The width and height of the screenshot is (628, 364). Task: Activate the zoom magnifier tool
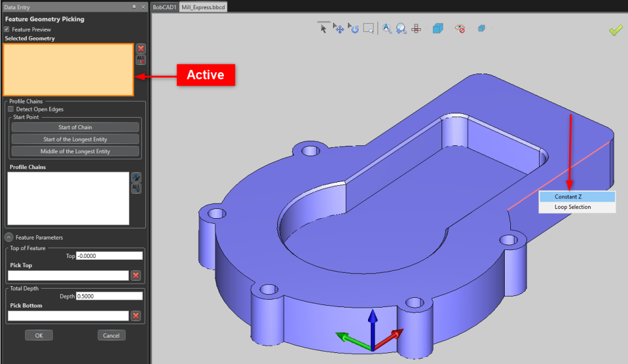pyautogui.click(x=388, y=28)
